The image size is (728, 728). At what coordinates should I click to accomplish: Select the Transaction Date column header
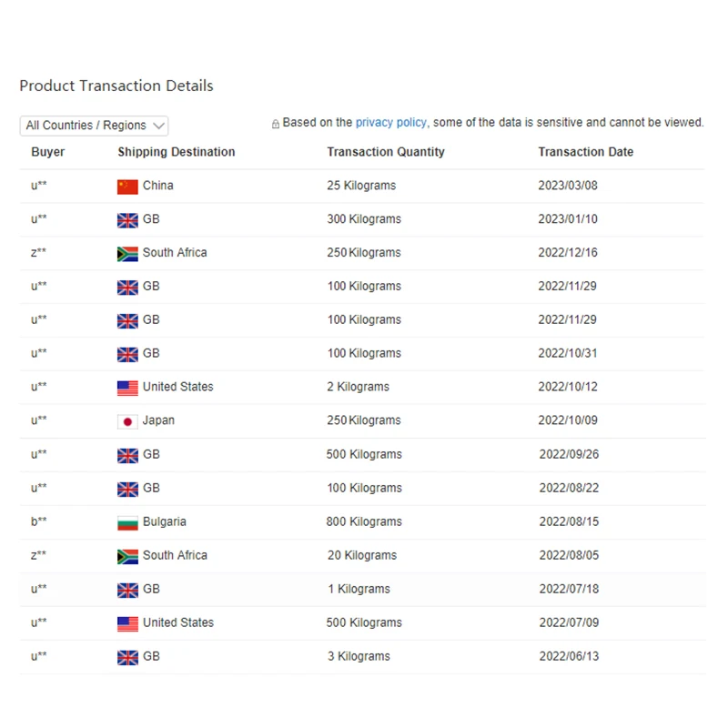[x=585, y=152]
